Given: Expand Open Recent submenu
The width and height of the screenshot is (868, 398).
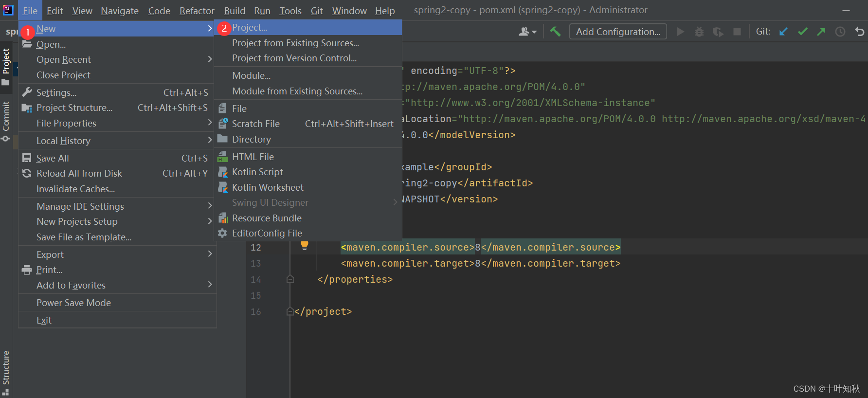Looking at the screenshot, I should [117, 59].
